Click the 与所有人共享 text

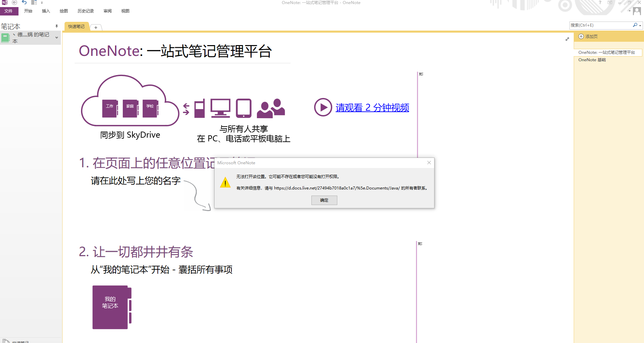coord(244,129)
